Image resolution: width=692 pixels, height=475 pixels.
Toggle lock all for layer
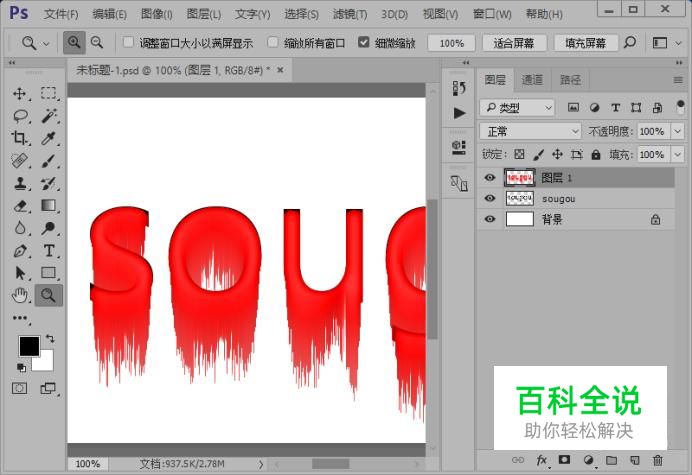(596, 155)
